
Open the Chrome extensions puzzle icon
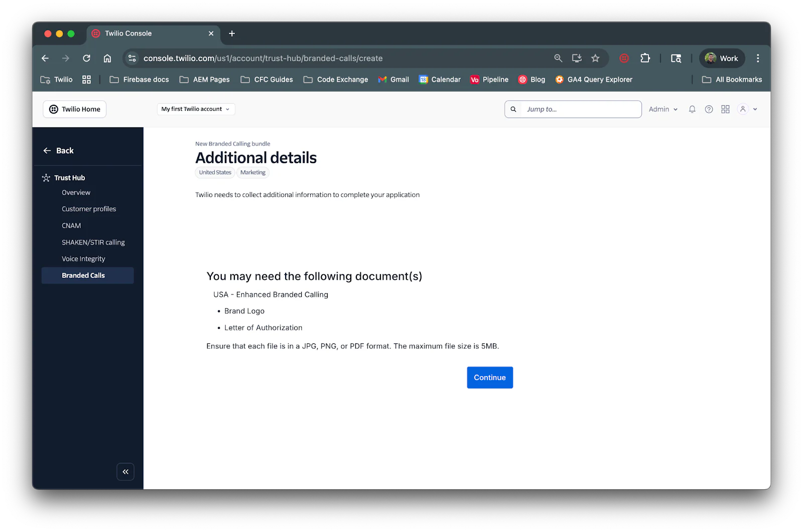(x=645, y=58)
